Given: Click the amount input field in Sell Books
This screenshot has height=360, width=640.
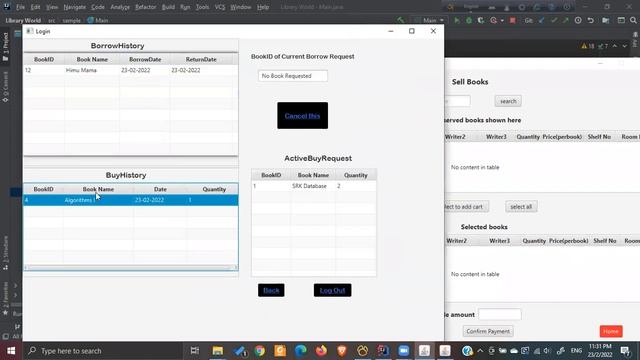Looking at the screenshot, I should coord(500,314).
